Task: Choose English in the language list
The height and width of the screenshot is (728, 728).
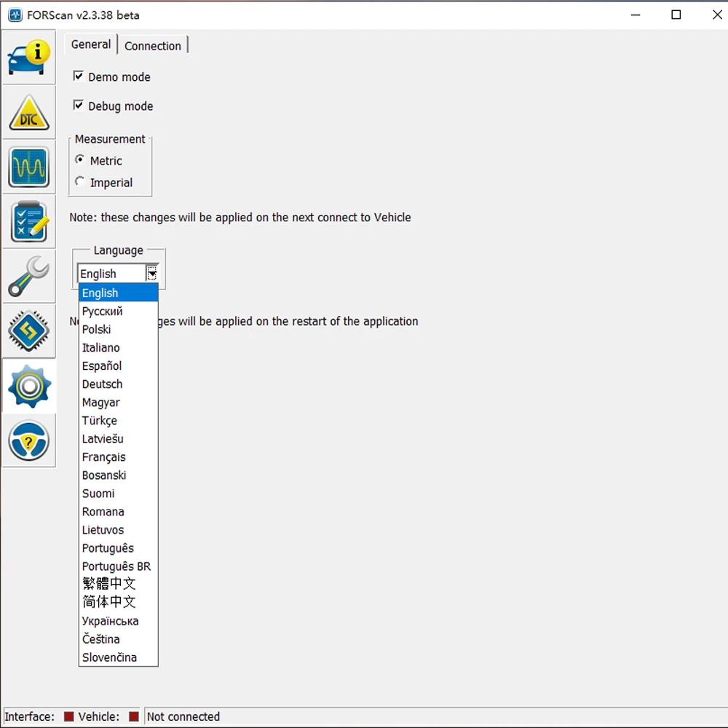Action: (x=119, y=293)
